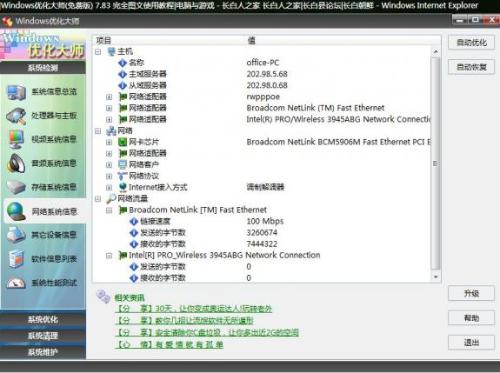Expand 网络适配器 row for Broadcom NetLink (TM)
The height and width of the screenshot is (373, 500).
[x=109, y=108]
